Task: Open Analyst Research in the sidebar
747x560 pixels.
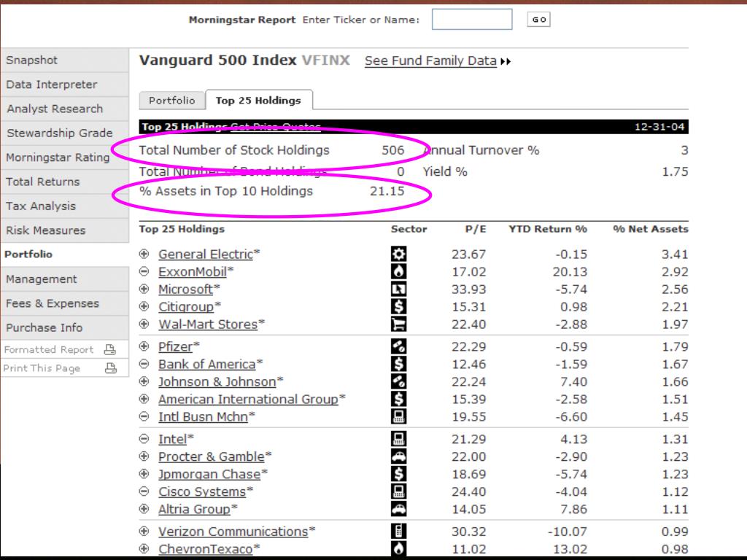Action: pos(65,109)
